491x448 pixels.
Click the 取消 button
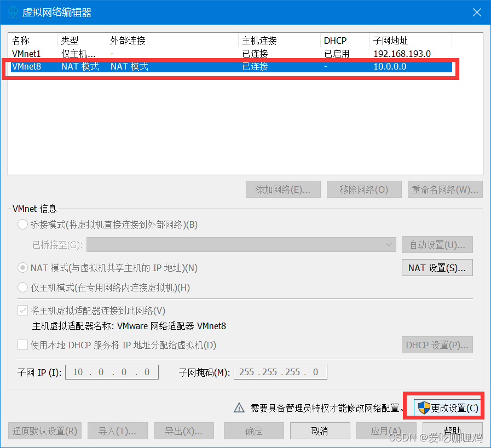click(320, 431)
